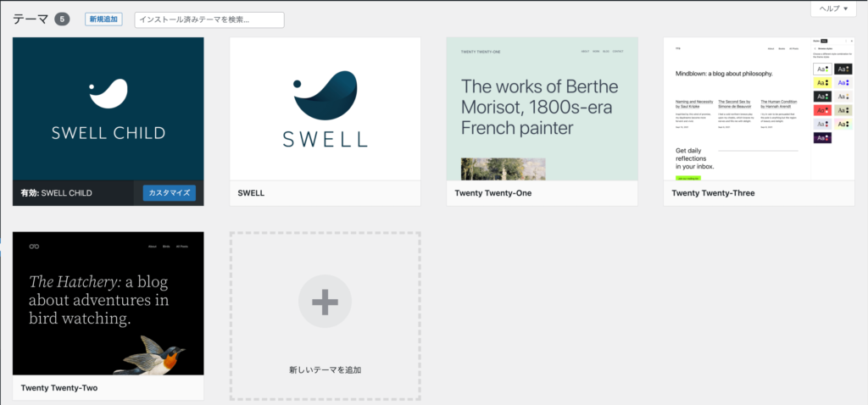Click the SWELL wave logo on white
Image resolution: width=868 pixels, height=405 pixels.
click(325, 95)
